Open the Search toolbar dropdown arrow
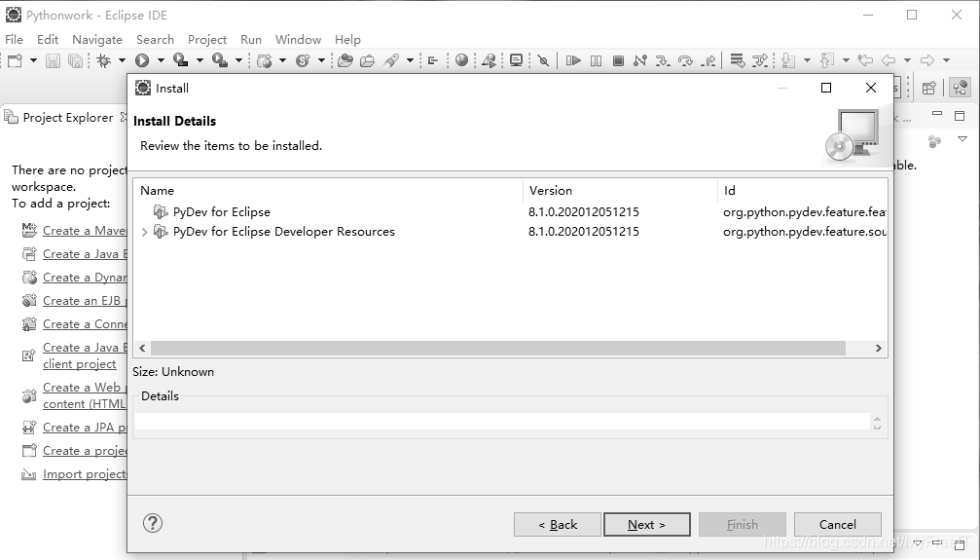 [410, 60]
